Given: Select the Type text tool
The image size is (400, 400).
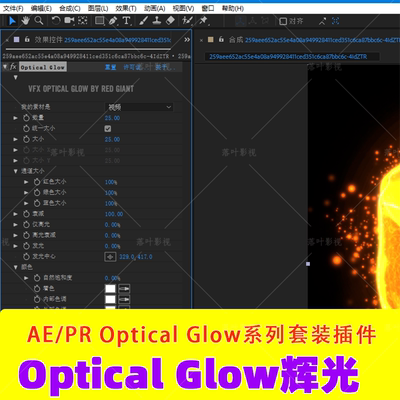Looking at the screenshot, I should pyautogui.click(x=126, y=21).
